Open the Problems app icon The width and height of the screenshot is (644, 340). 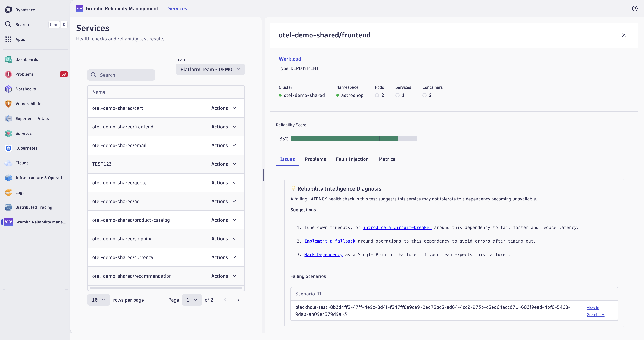pos(8,74)
